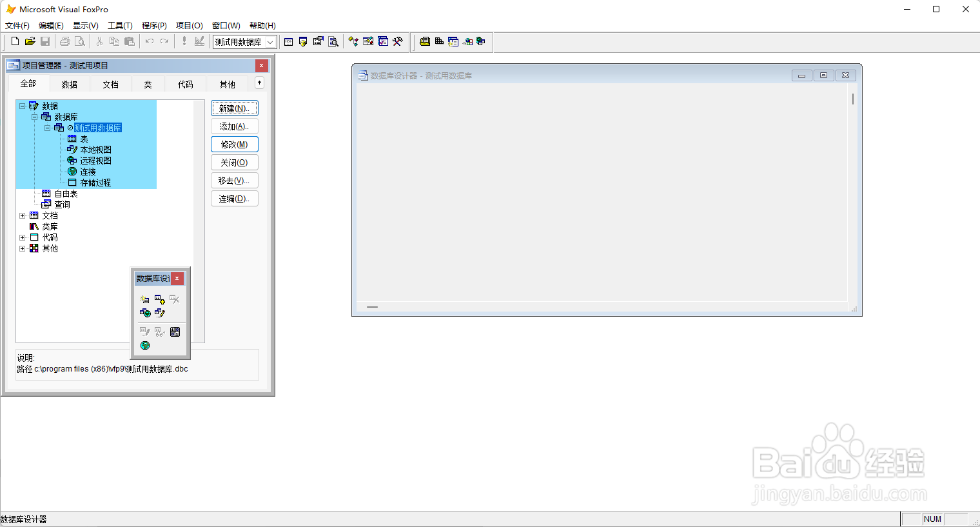The width and height of the screenshot is (980, 527).
Task: Click the 修改(M) button
Action: click(235, 144)
